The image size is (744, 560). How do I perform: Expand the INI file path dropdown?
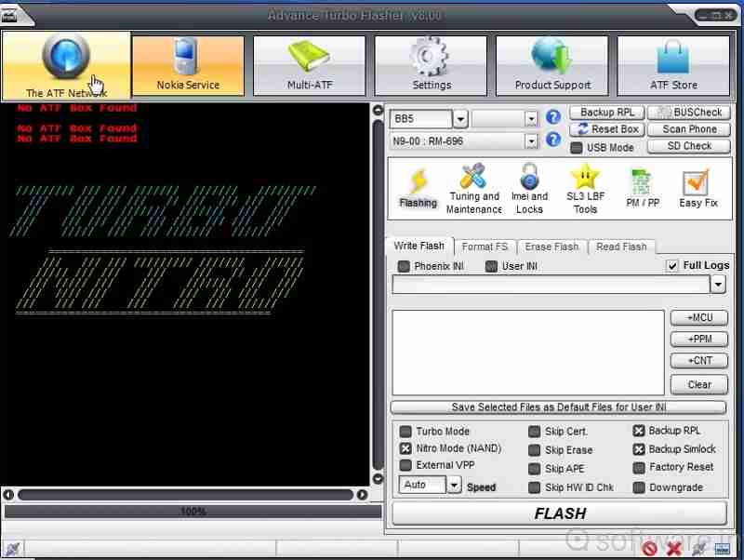718,285
